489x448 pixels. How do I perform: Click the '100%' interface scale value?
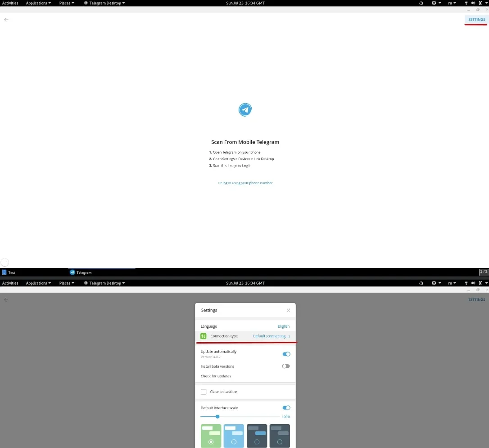pos(286,417)
